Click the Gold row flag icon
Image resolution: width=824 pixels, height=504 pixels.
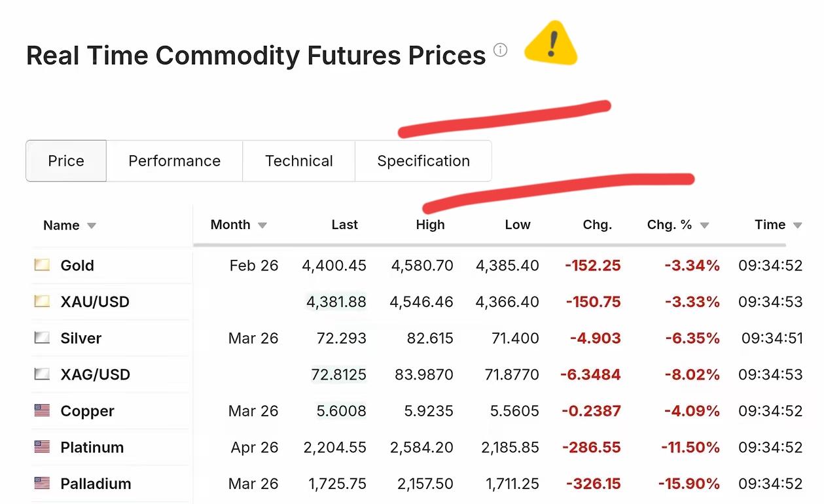point(42,265)
